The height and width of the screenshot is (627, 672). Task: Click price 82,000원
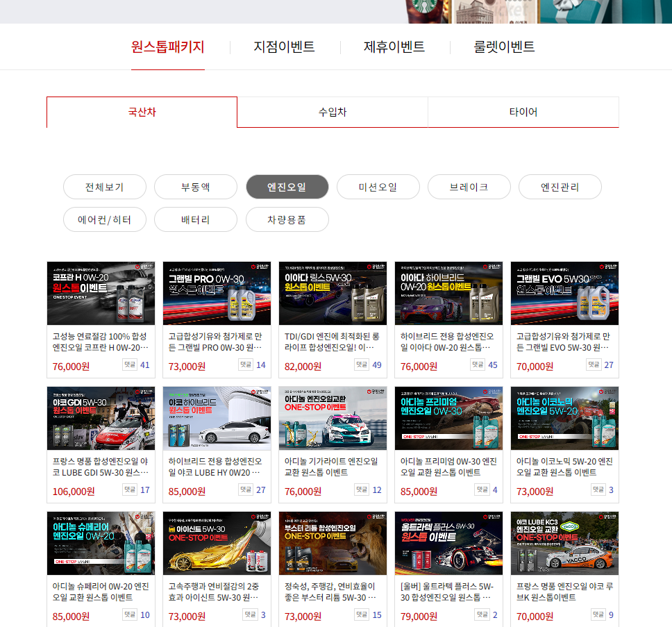click(303, 367)
